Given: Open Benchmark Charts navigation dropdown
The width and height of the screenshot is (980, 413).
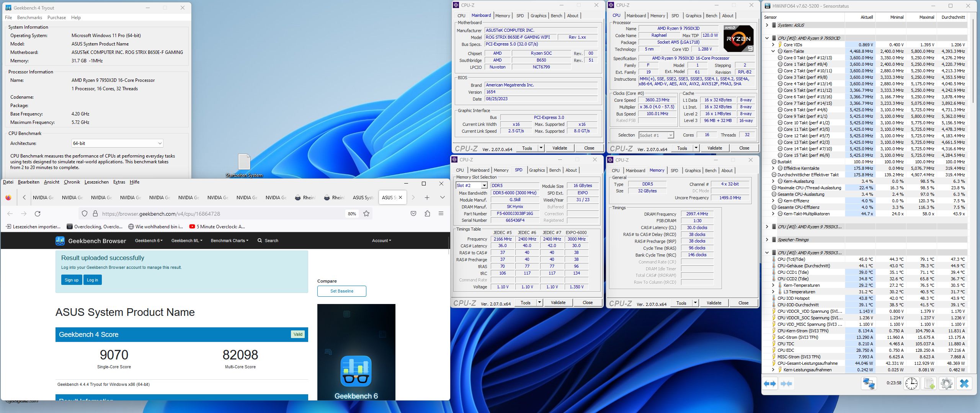Looking at the screenshot, I should pyautogui.click(x=230, y=241).
